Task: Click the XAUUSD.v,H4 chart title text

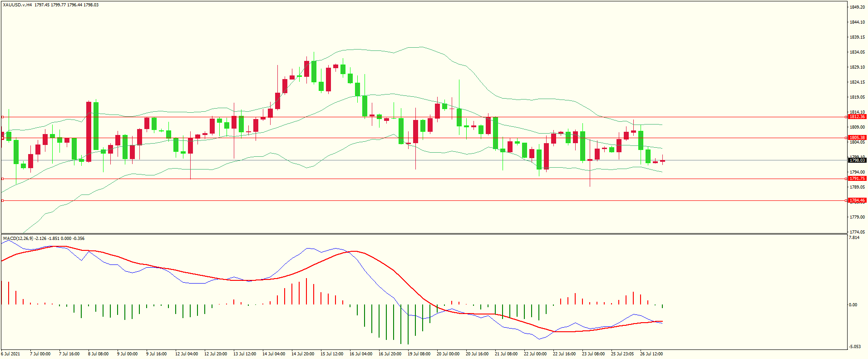Action: 17,5
